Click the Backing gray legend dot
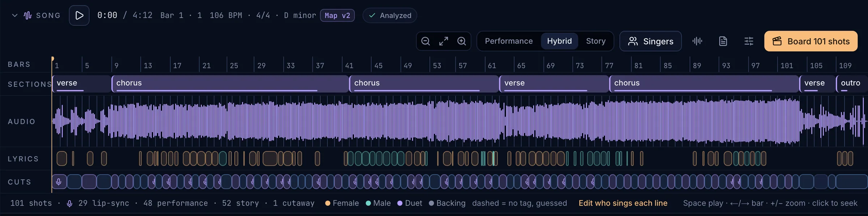This screenshot has height=216, width=868. pos(431,203)
